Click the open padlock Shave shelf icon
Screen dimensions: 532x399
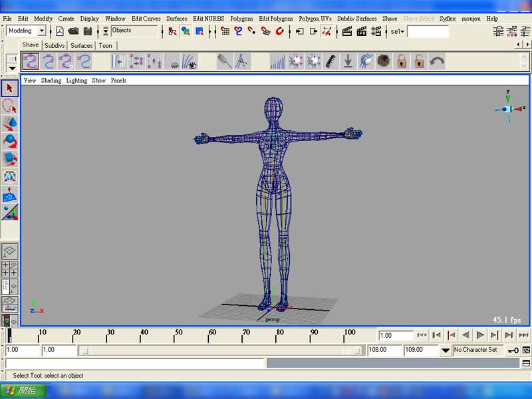coord(419,61)
